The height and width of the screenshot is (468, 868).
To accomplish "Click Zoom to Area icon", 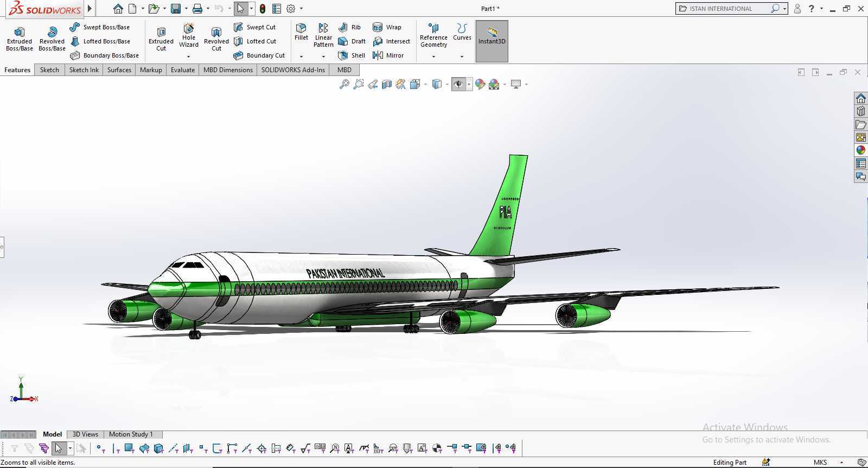I will tap(358, 84).
